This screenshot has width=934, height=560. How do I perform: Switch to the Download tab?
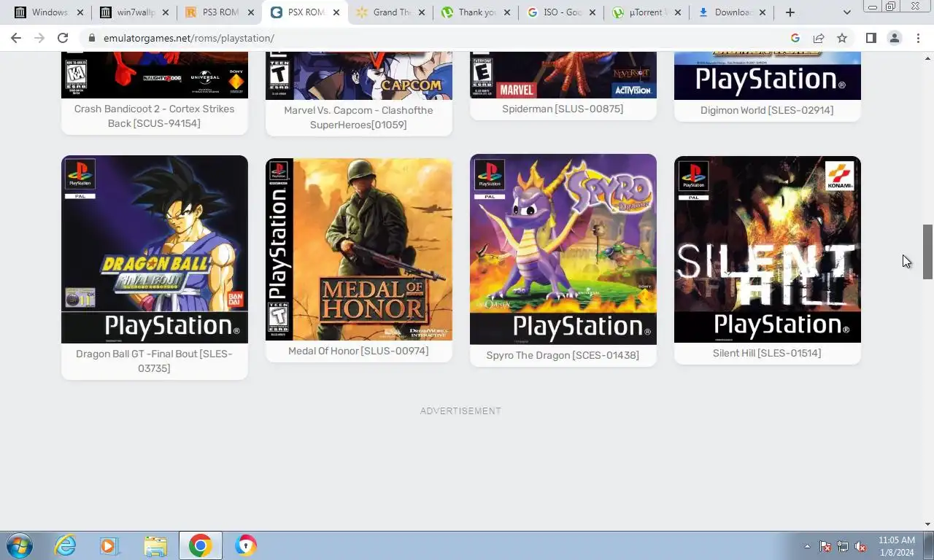coord(733,12)
